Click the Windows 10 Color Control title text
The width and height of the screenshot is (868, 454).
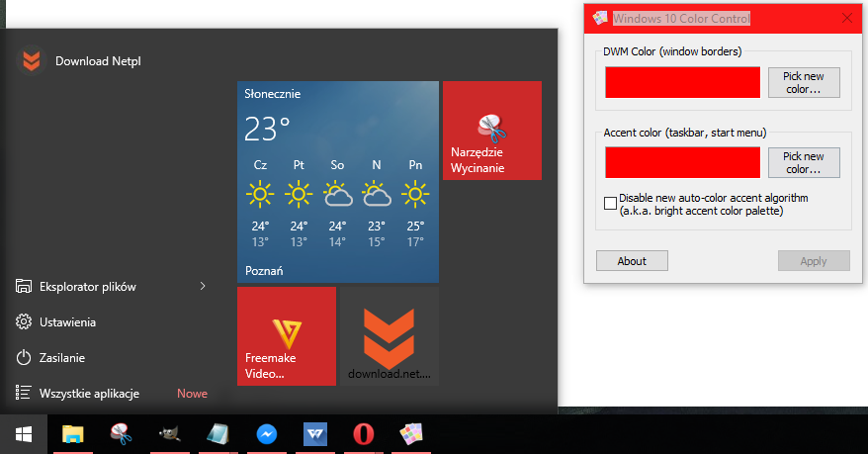(681, 18)
